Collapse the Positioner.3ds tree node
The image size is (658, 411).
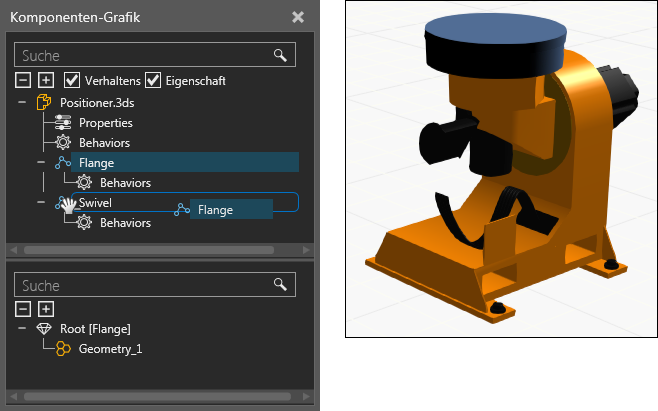tap(22, 102)
